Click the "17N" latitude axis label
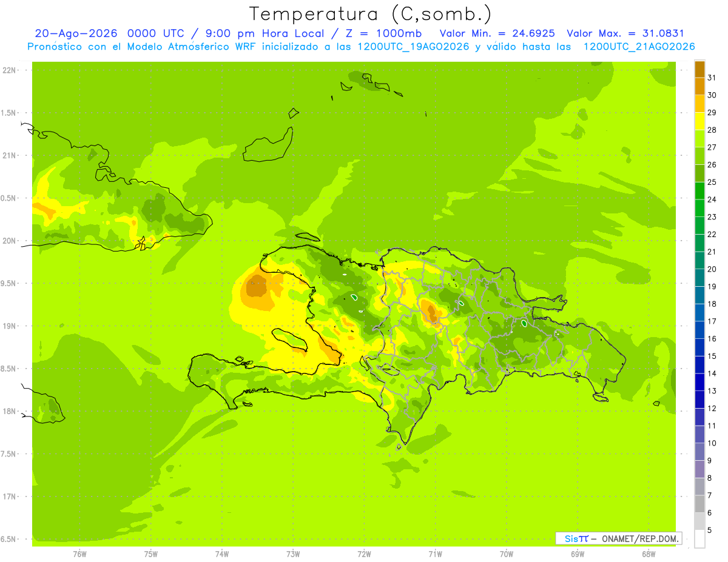 coord(9,497)
